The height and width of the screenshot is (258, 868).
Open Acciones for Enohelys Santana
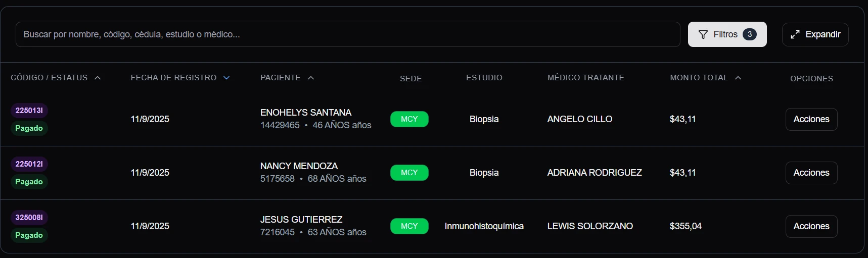(811, 119)
